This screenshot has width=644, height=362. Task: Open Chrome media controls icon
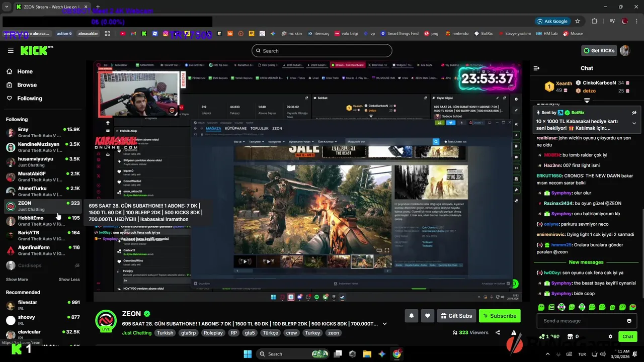click(x=612, y=21)
